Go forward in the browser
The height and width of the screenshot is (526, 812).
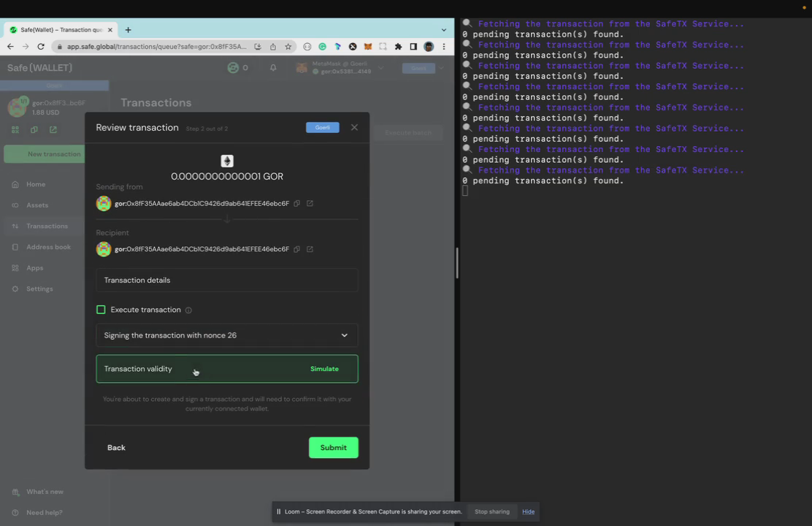pos(26,47)
